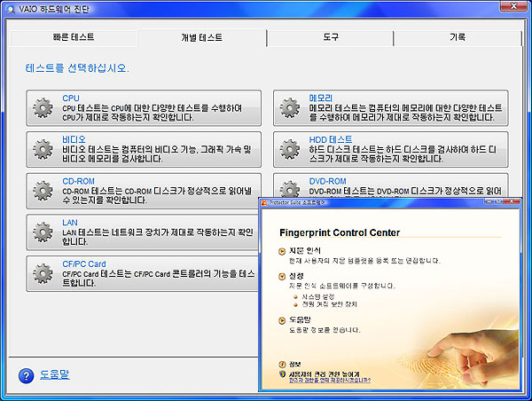Click the LAN test gear icon
The width and height of the screenshot is (532, 401).
(43, 232)
